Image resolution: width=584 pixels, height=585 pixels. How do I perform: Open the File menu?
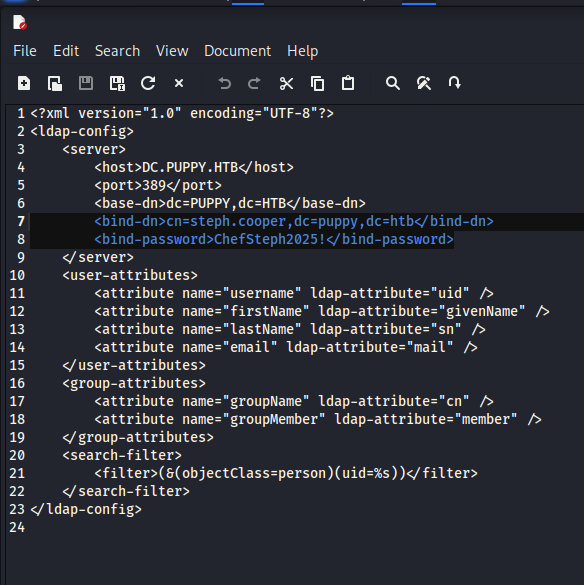click(25, 51)
